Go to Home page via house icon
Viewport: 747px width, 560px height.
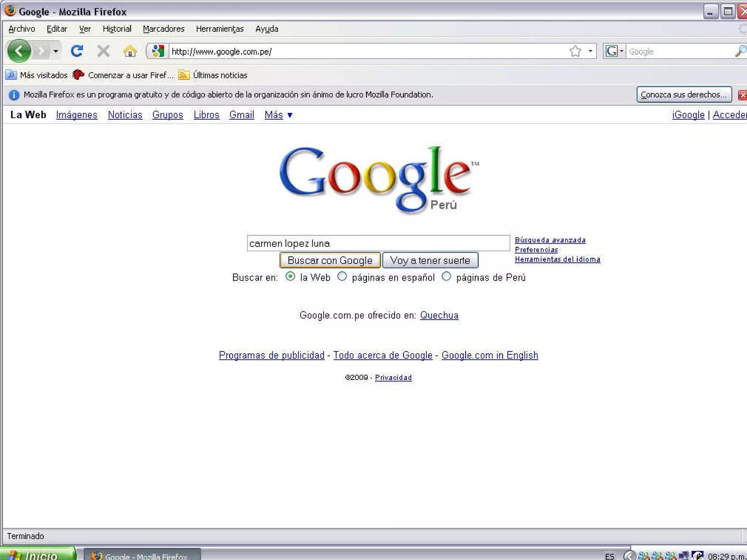tap(130, 51)
